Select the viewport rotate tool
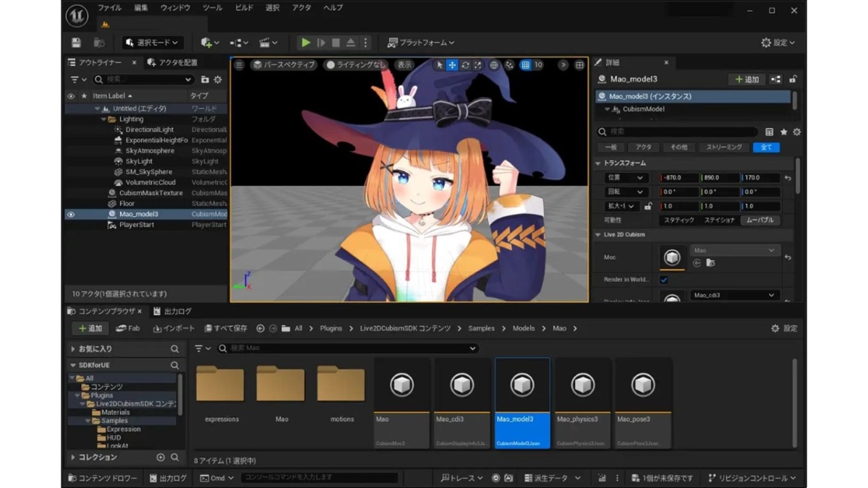 click(465, 65)
